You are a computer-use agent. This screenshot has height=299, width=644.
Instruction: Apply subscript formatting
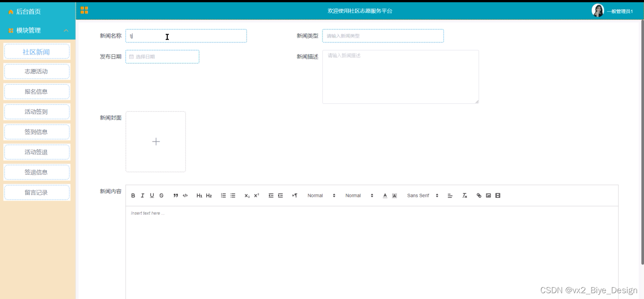point(247,196)
